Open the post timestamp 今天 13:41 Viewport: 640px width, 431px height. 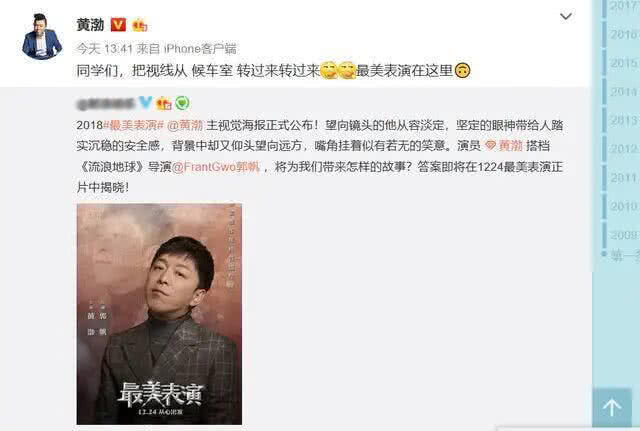(104, 49)
